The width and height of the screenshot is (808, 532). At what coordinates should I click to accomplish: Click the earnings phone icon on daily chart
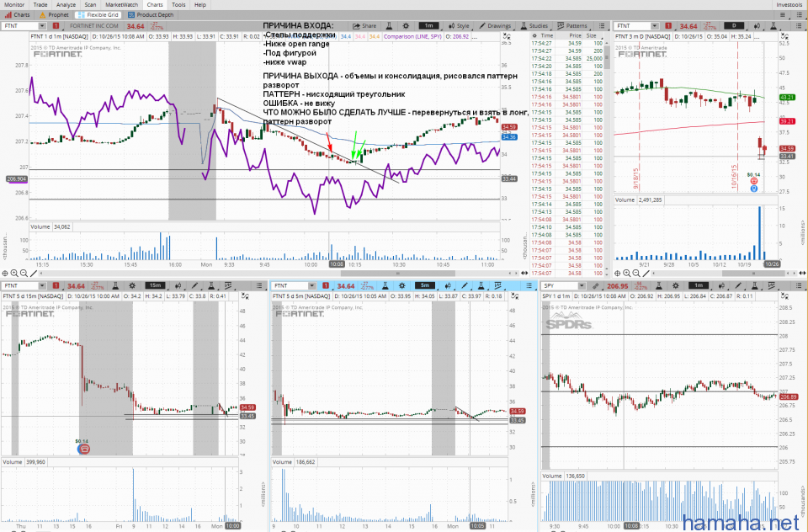753,181
